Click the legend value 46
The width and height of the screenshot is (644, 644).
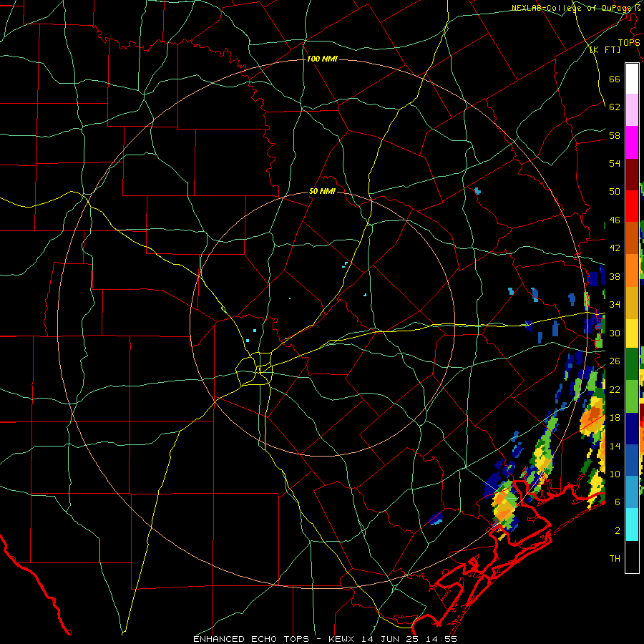[615, 220]
